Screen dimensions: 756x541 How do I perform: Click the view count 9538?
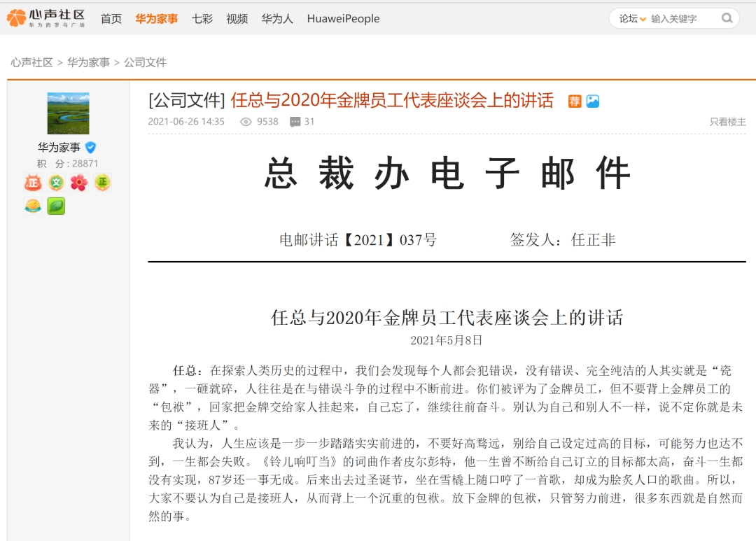coord(267,122)
